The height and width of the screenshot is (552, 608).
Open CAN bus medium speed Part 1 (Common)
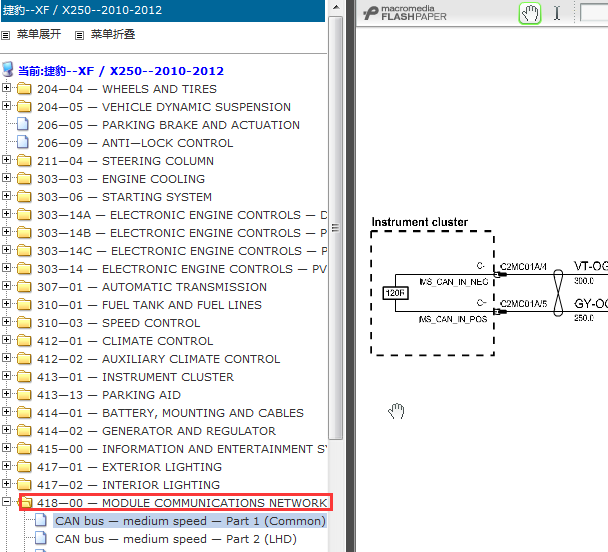coord(190,521)
